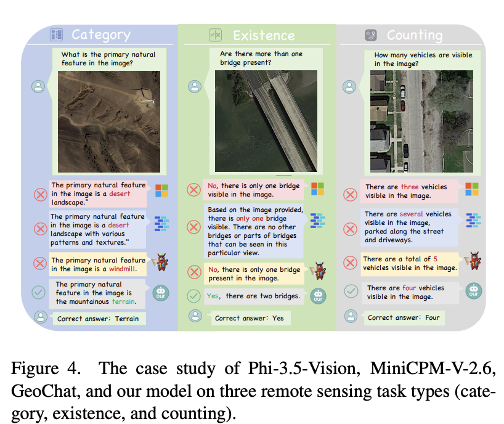Click the answer 'image is a windmill'
Screen dimensions: 504x424
98,264
